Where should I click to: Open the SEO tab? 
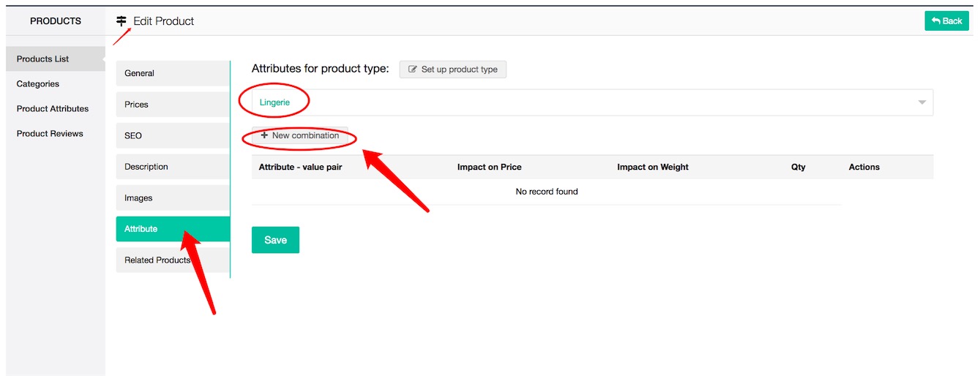133,136
